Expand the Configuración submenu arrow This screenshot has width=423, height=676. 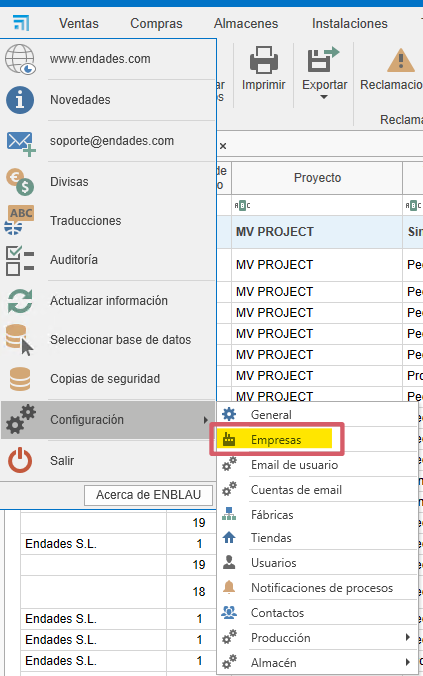click(x=206, y=419)
